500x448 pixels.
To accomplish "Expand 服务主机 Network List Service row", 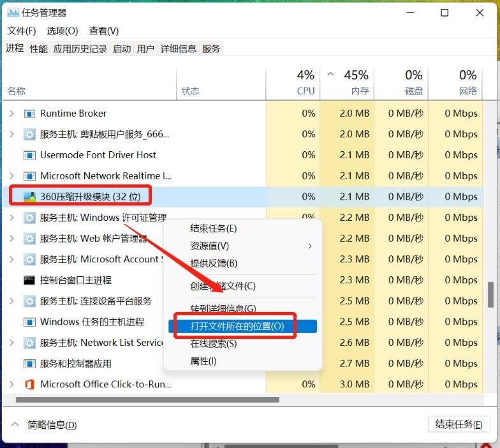I will click(11, 343).
